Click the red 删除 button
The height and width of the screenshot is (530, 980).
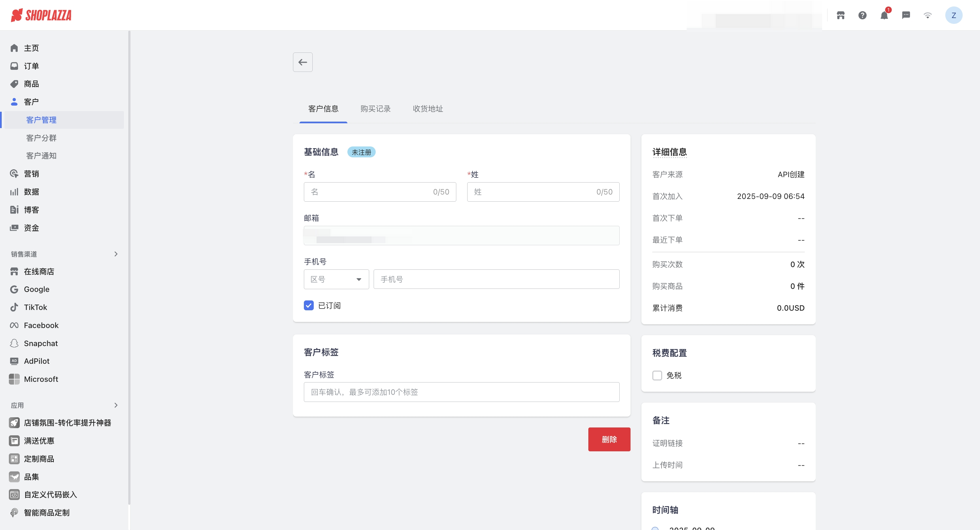tap(609, 439)
